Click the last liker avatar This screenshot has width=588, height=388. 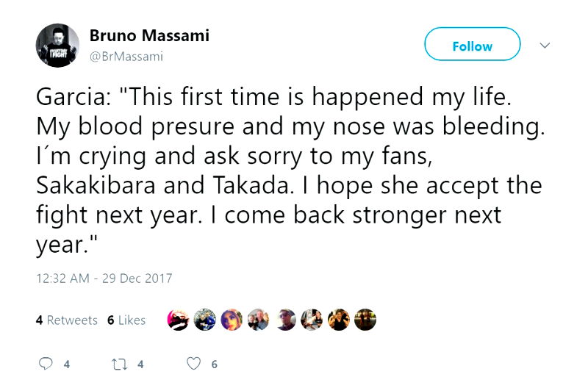click(365, 320)
